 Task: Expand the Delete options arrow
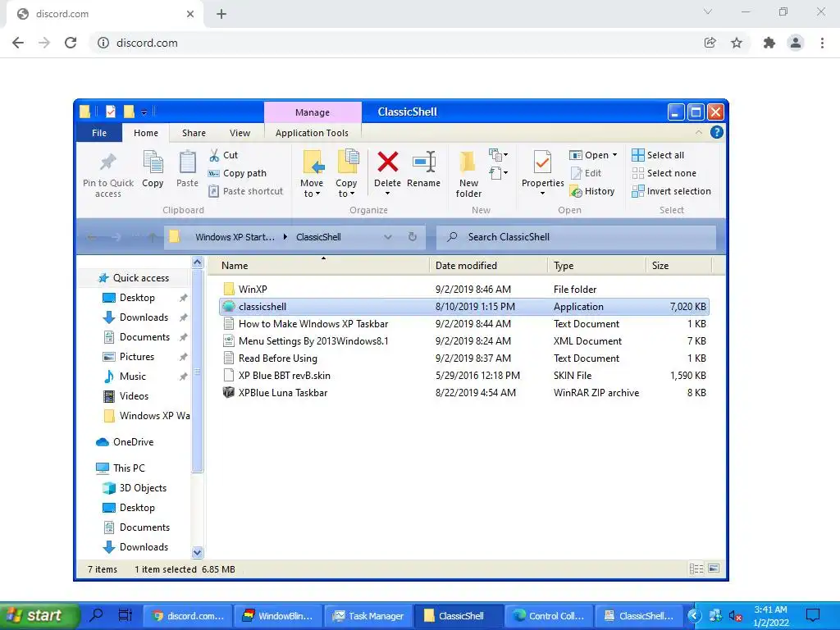point(387,194)
